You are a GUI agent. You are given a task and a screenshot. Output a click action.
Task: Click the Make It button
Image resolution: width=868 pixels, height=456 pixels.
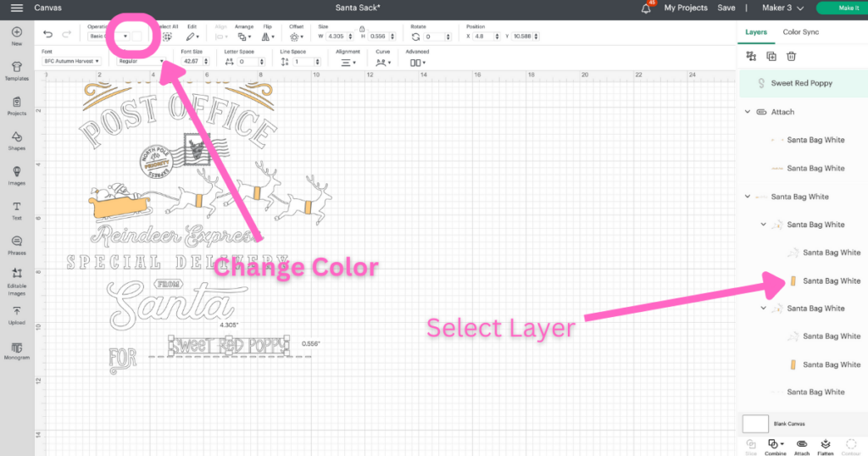(847, 8)
